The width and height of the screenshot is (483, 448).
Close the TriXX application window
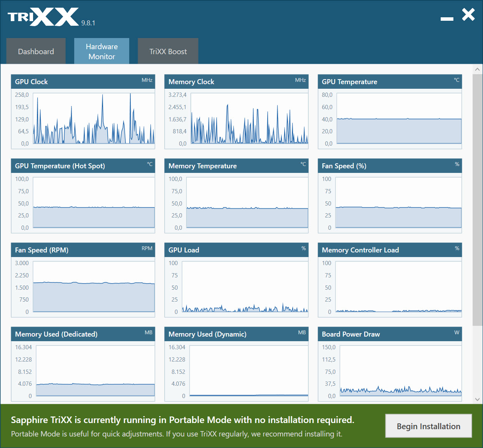coord(468,15)
